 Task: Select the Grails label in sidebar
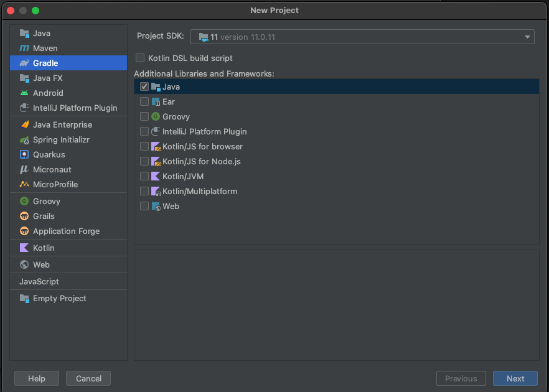44,217
